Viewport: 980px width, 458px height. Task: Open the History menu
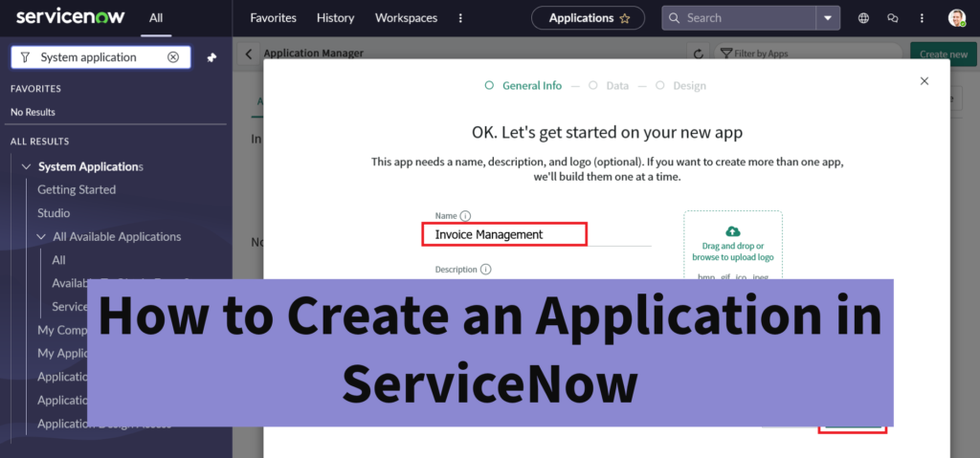pyautogui.click(x=335, y=18)
